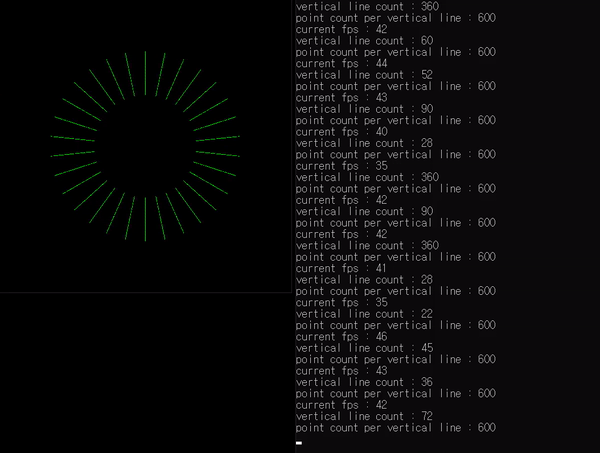Click the line 'vertical line count : 52'
Screen dimensions: 600x453
[364, 75]
